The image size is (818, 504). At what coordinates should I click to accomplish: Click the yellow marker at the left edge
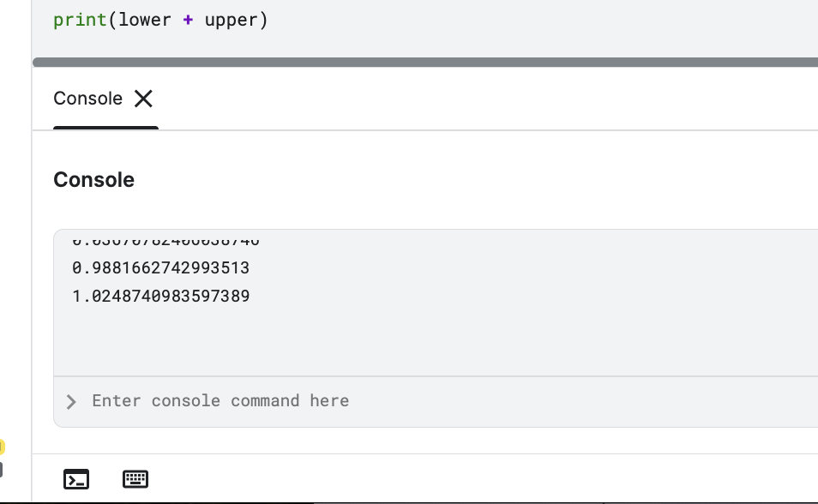2,447
